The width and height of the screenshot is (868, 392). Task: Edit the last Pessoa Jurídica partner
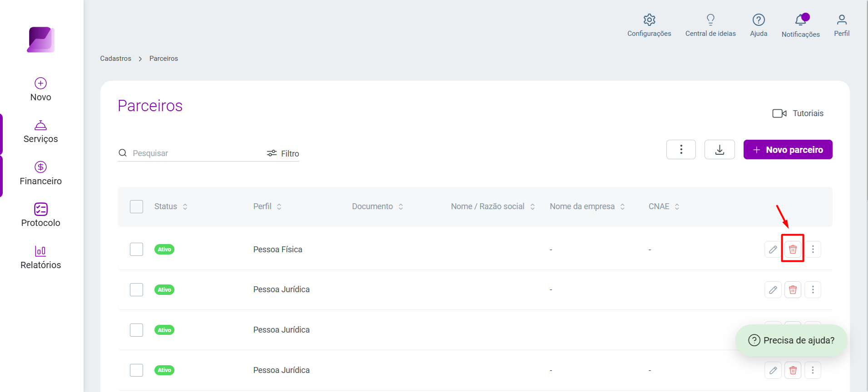click(773, 370)
